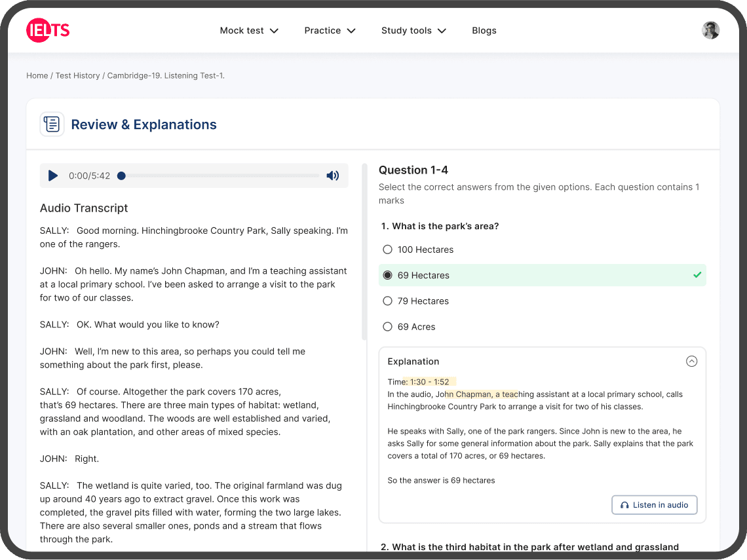This screenshot has height=560, width=747.
Task: Click the Review & Explanations document icon
Action: [x=52, y=124]
